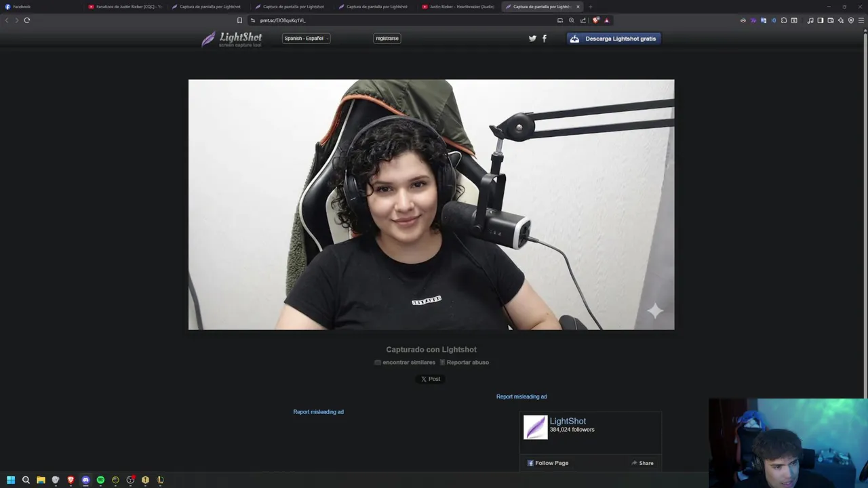
Task: Click page vertical scrollbar
Action: 865,217
